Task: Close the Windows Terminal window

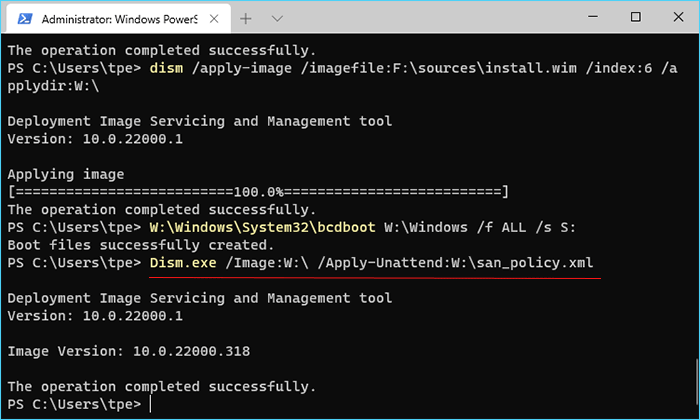Action: [678, 17]
